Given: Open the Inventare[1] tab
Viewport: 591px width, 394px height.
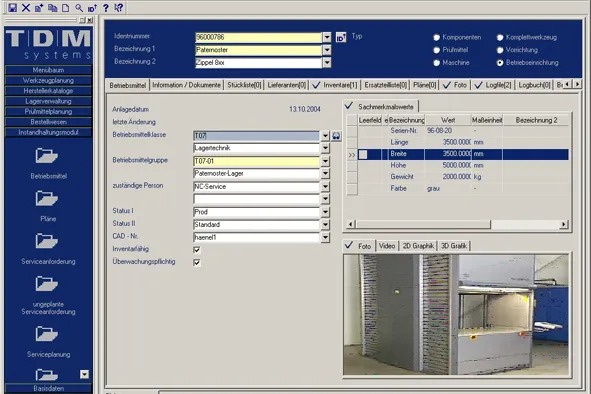Looking at the screenshot, I should pos(335,85).
